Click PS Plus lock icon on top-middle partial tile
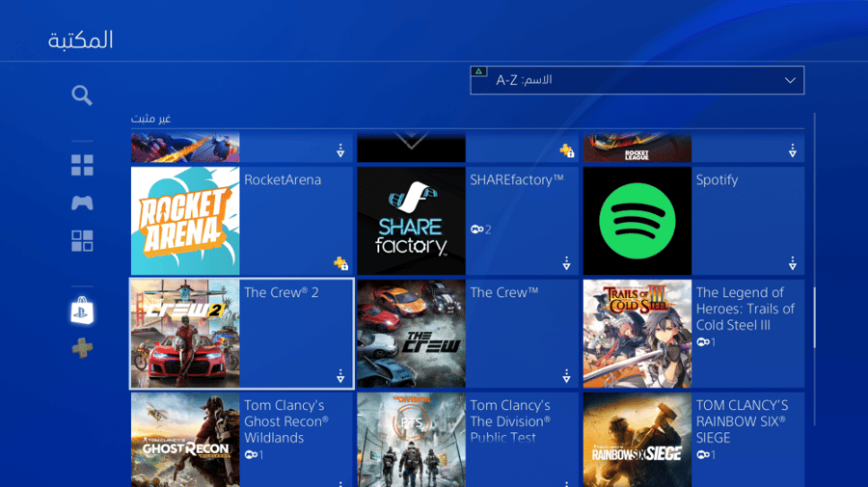 tap(567, 150)
